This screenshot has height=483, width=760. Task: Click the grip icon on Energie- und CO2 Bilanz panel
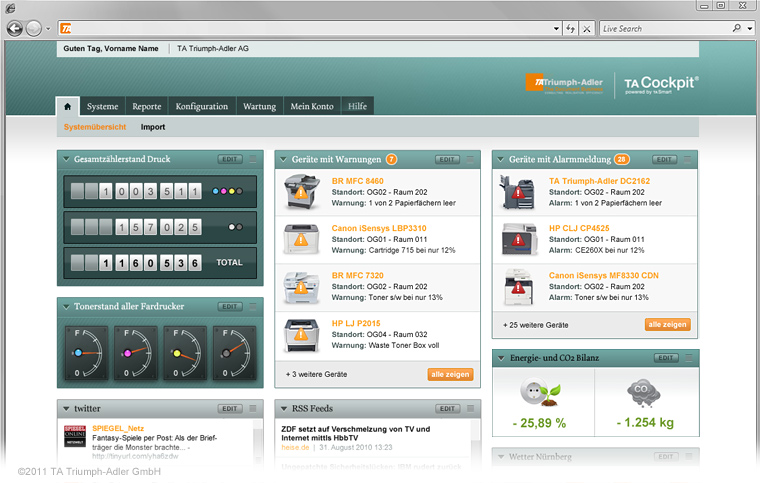coord(689,358)
